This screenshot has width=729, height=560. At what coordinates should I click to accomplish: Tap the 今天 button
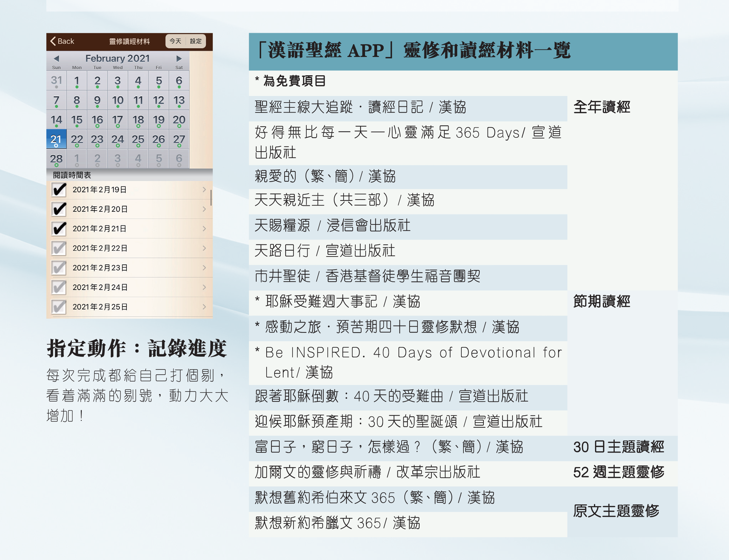pyautogui.click(x=175, y=41)
